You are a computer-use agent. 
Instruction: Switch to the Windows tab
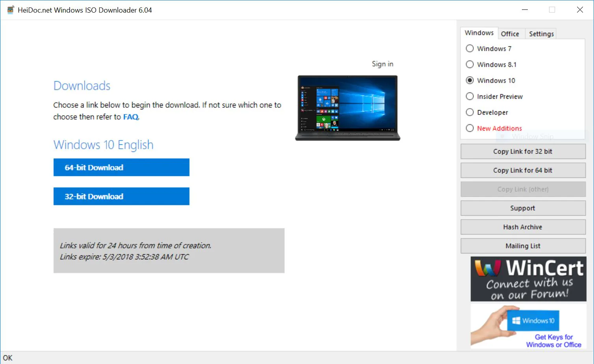click(x=479, y=33)
